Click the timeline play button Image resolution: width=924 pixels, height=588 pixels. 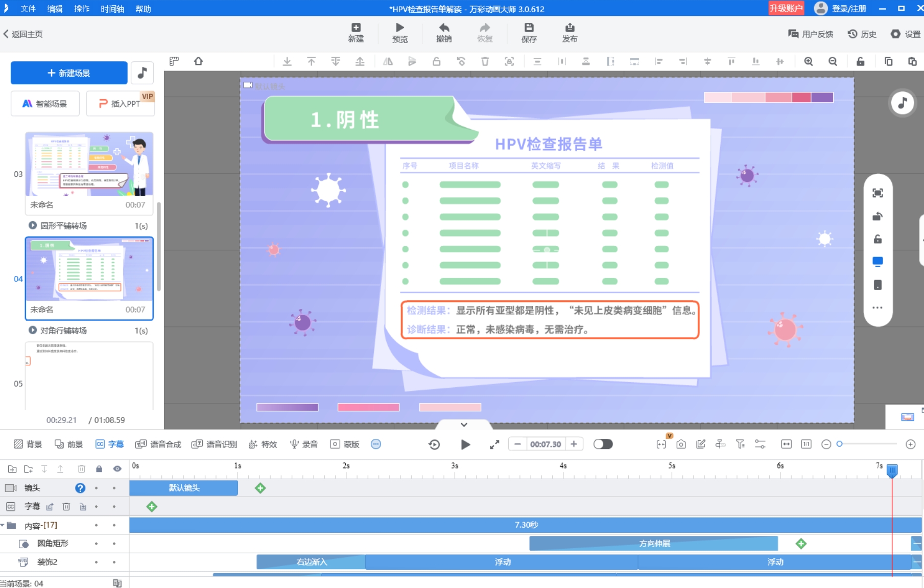(x=465, y=444)
